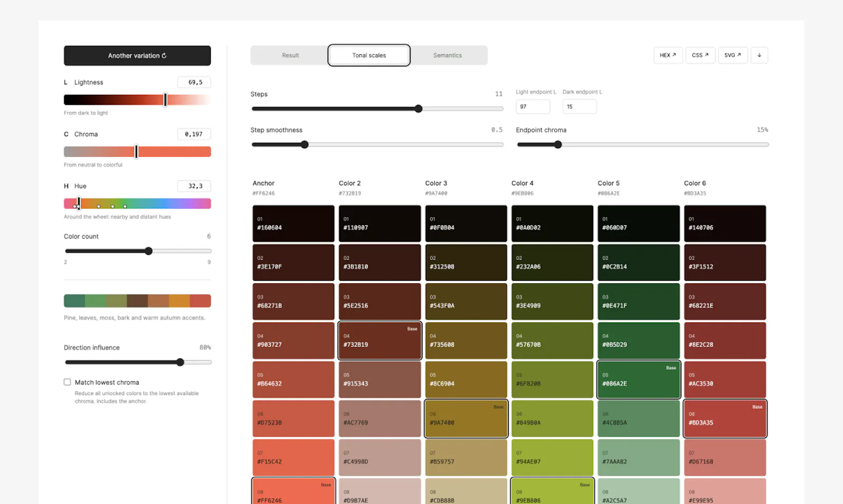Click the Hue rainbow slider handle
The width and height of the screenshot is (843, 504).
point(79,203)
